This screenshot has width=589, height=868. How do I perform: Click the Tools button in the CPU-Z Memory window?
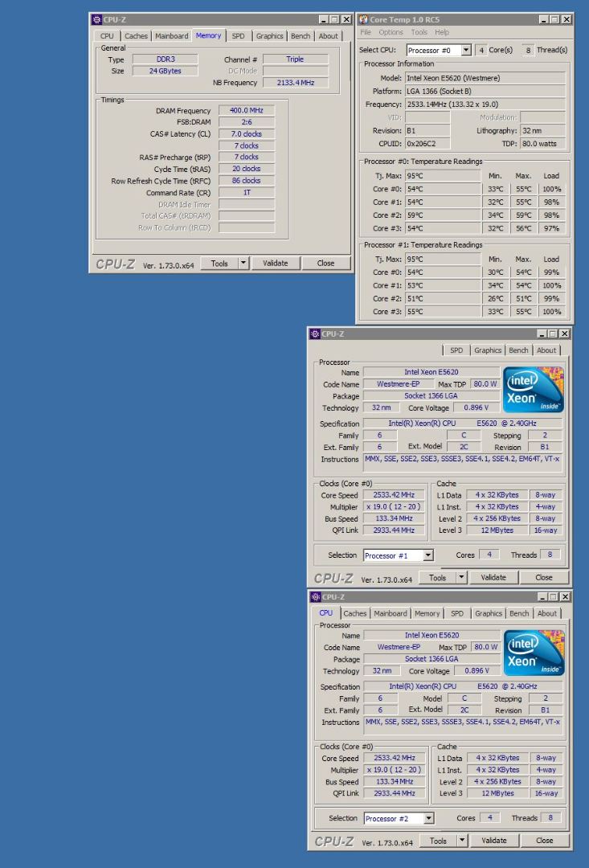click(219, 263)
